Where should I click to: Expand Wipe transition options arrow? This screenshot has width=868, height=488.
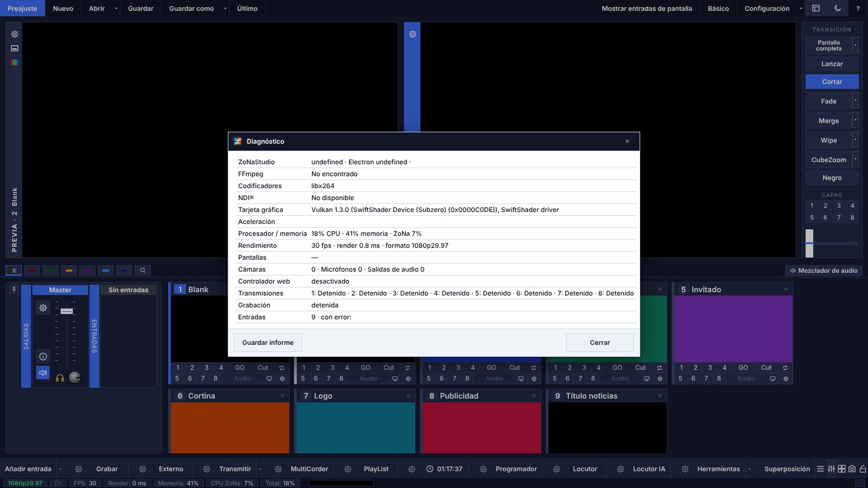856,140
